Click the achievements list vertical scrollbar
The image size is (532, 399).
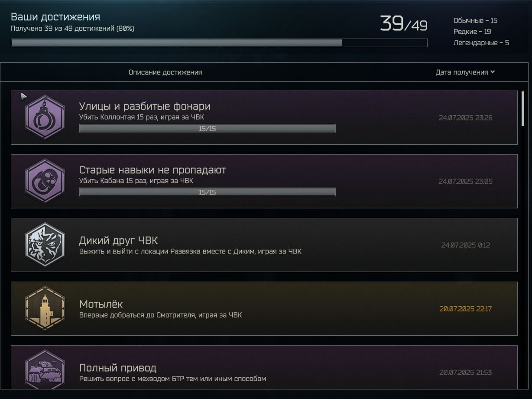pos(523,109)
